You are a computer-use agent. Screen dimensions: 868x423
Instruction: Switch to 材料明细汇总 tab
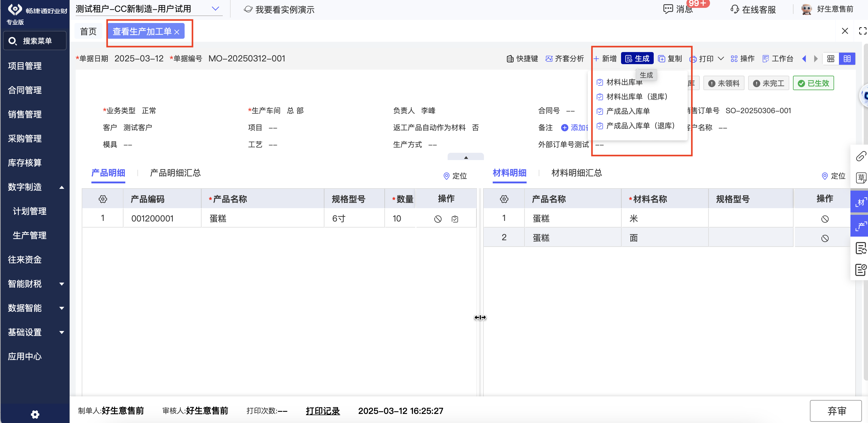pos(577,173)
